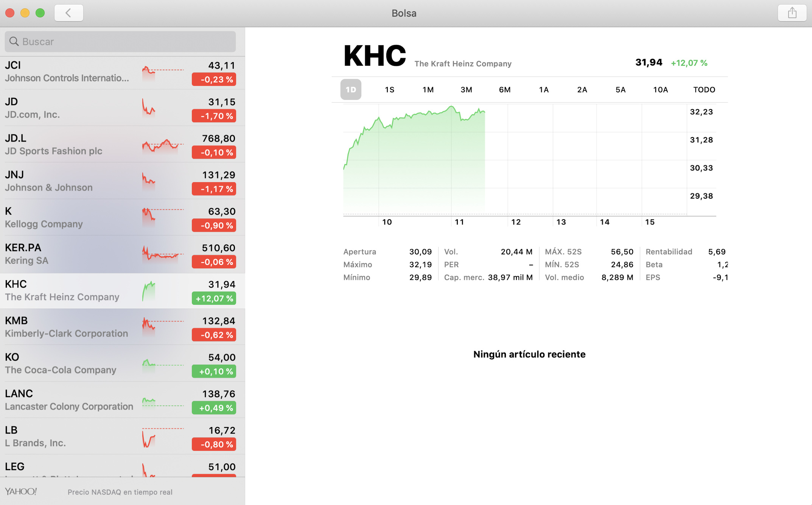
Task: Click the JD.com sparkline chart
Action: [x=149, y=108]
